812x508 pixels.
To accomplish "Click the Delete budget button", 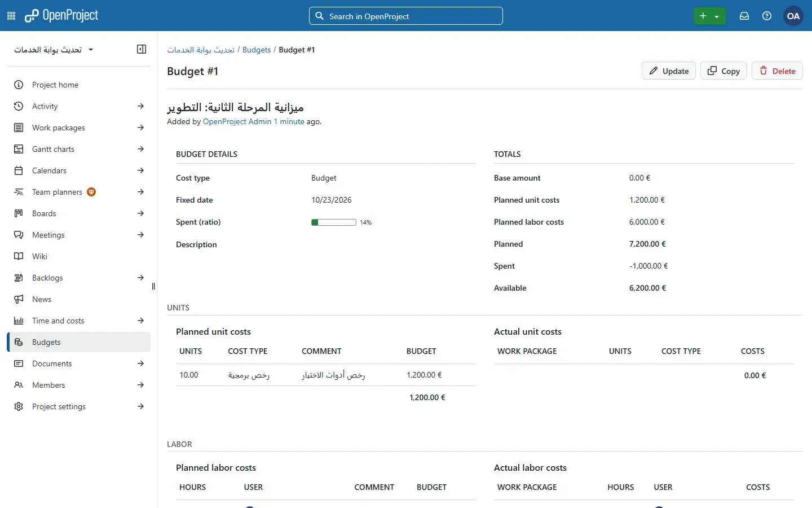I will [x=777, y=71].
